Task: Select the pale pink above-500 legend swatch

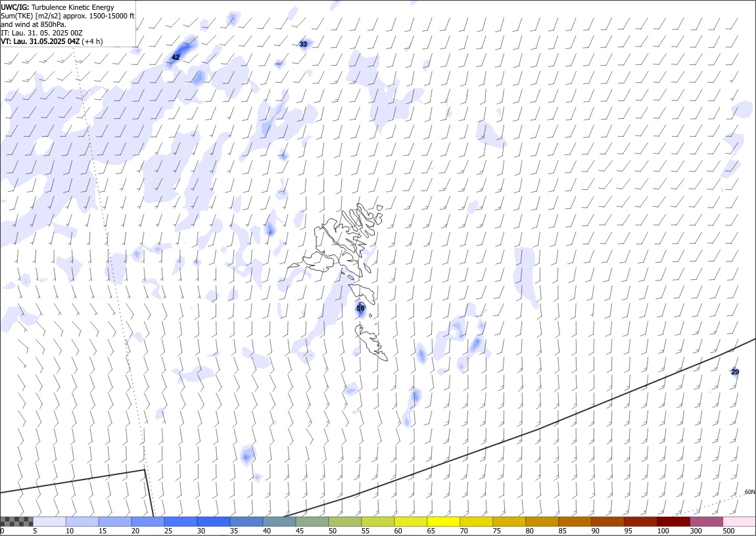Action: pyautogui.click(x=739, y=522)
